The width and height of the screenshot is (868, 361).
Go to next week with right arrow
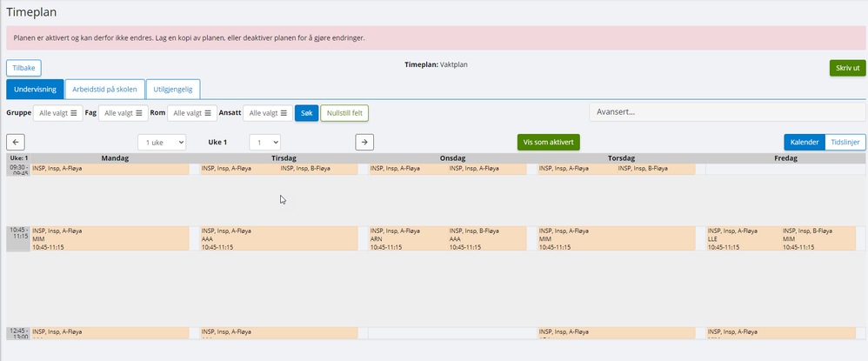(x=364, y=143)
